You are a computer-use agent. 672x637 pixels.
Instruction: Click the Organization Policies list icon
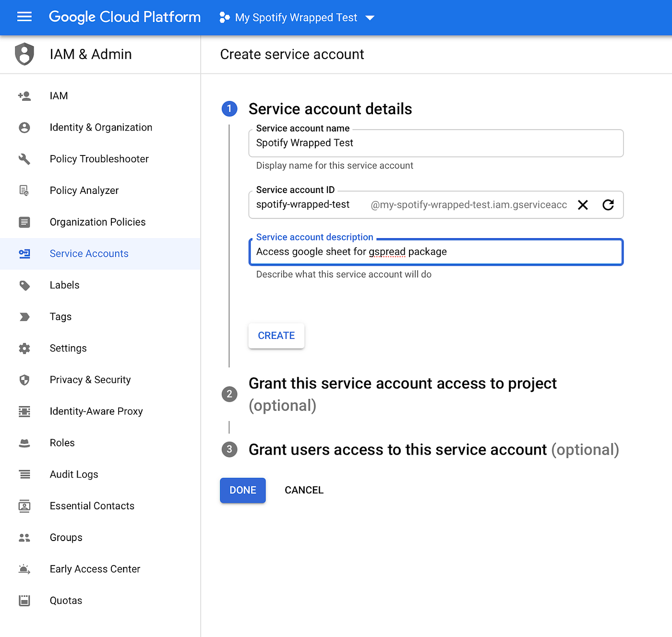pos(24,222)
